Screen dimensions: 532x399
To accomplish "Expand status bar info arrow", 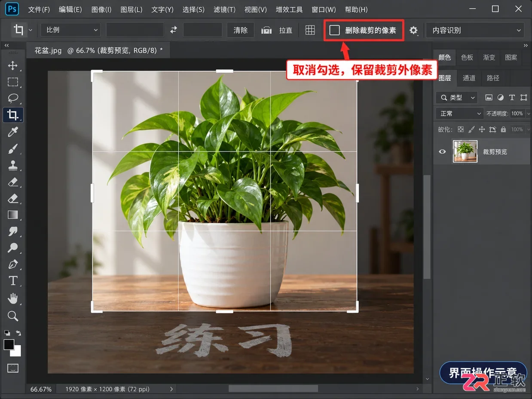I will (x=171, y=389).
